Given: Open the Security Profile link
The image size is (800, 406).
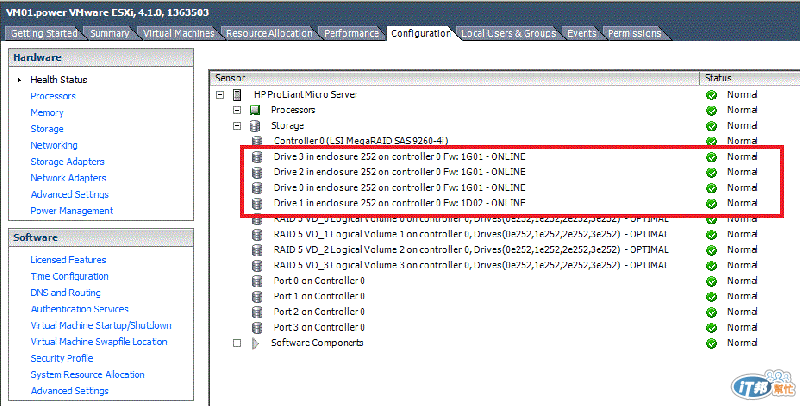Looking at the screenshot, I should point(62,358).
